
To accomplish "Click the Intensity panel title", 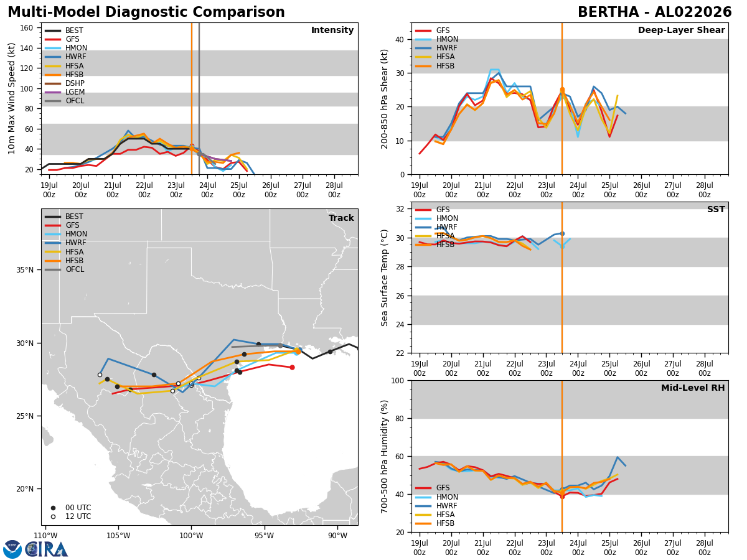I will (332, 30).
